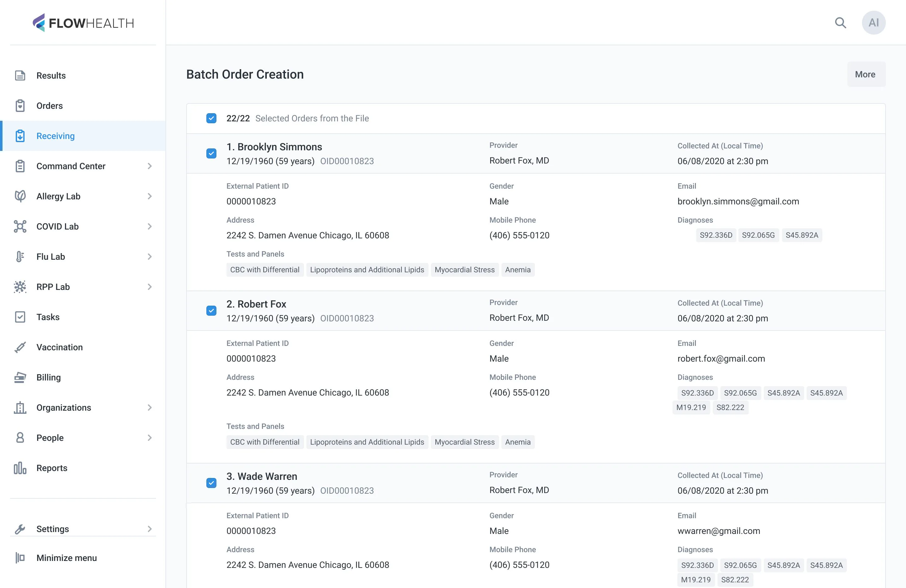Expand the Allergy Lab submenu chevron

click(150, 196)
